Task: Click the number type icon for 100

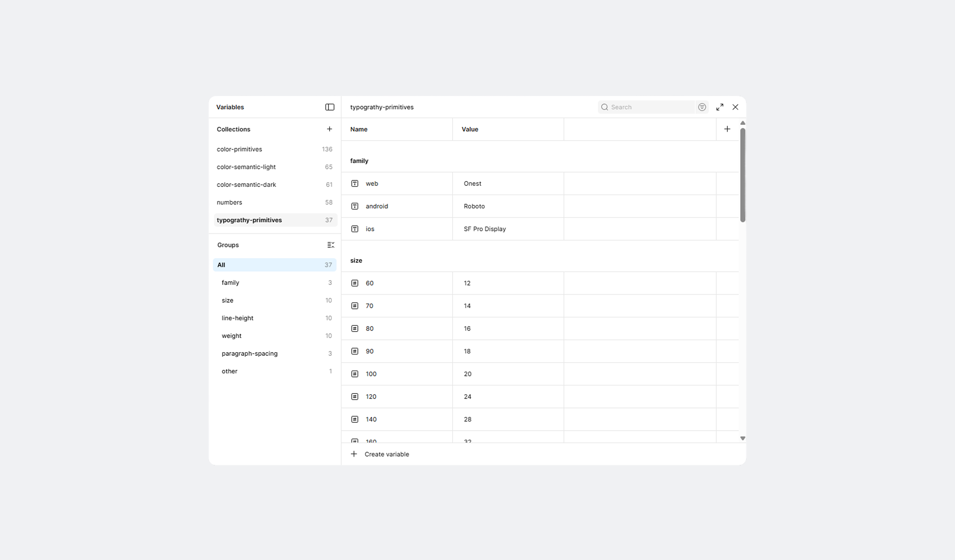Action: 355,374
